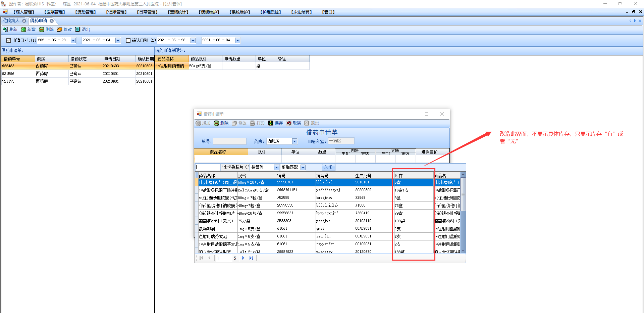Screen dimensions: 644x313
Task: Click the 借药单号 column header
Action: [x=18, y=59]
